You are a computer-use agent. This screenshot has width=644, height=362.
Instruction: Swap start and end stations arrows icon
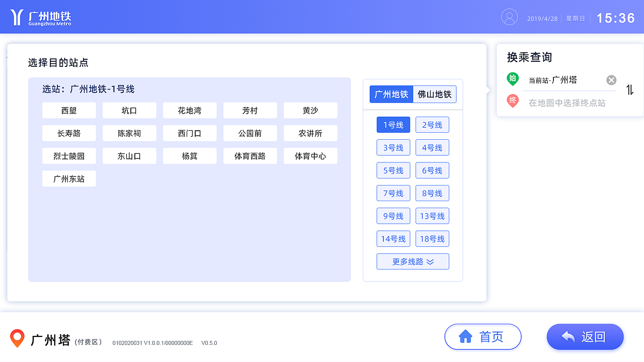point(630,90)
